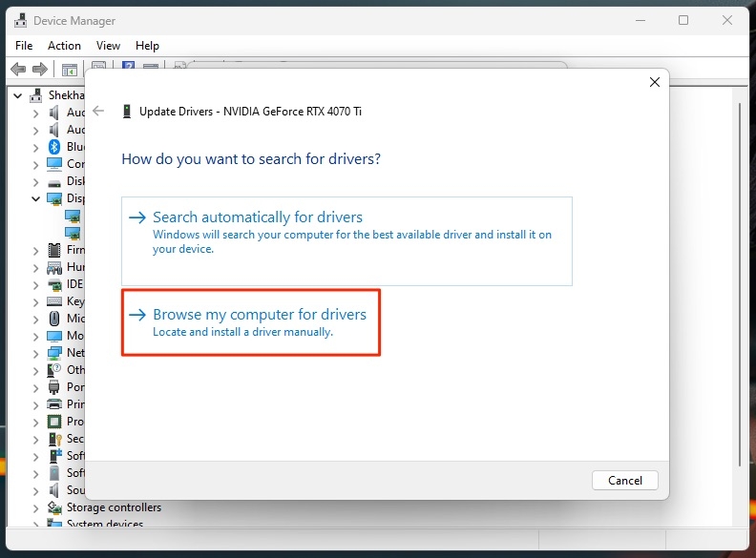Collapse the Shekha root computer node
756x558 pixels.
coord(18,95)
